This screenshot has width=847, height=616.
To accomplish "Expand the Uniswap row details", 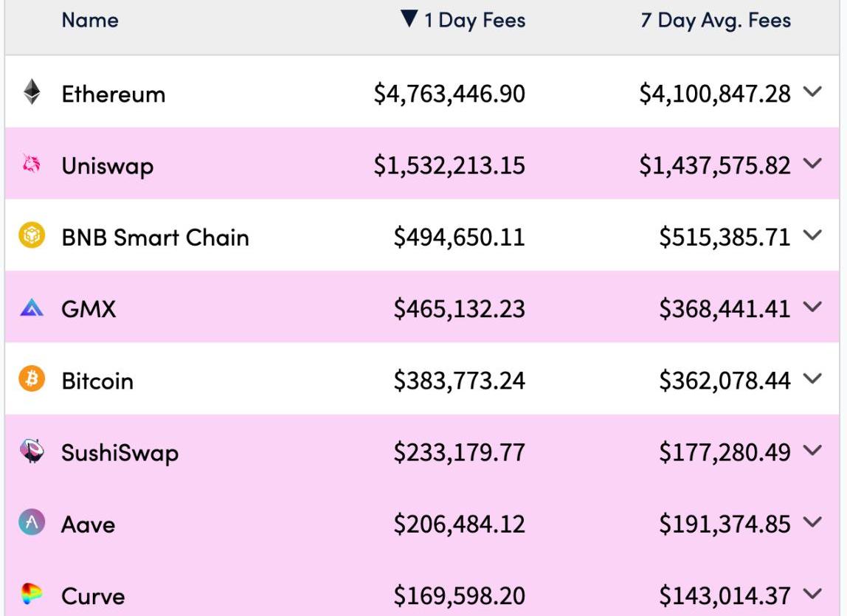I will 812,165.
